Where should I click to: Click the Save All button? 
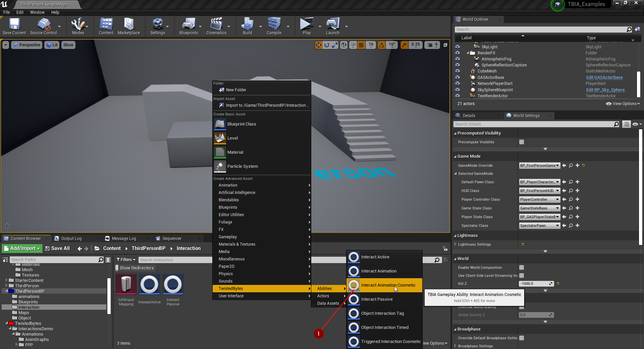[x=57, y=248]
